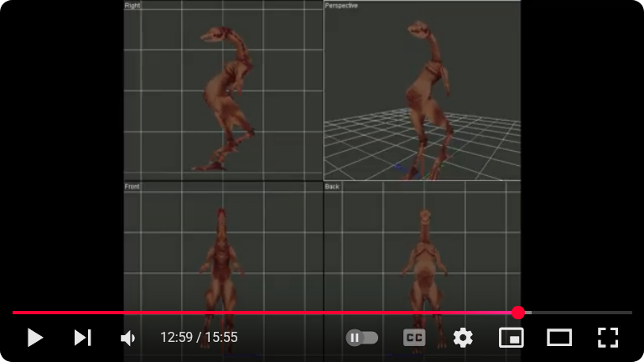Click the Back viewport label
Image resolution: width=644 pixels, height=362 pixels.
(x=332, y=186)
